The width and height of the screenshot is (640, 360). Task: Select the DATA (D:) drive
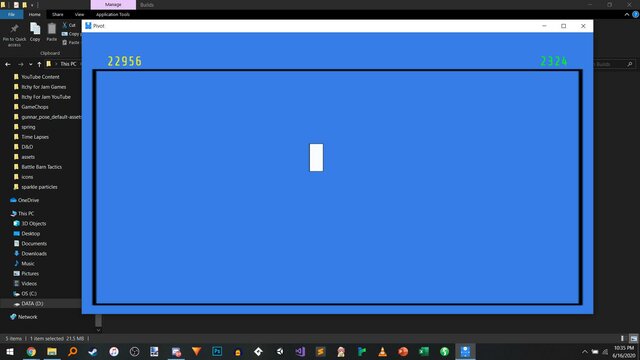32,304
